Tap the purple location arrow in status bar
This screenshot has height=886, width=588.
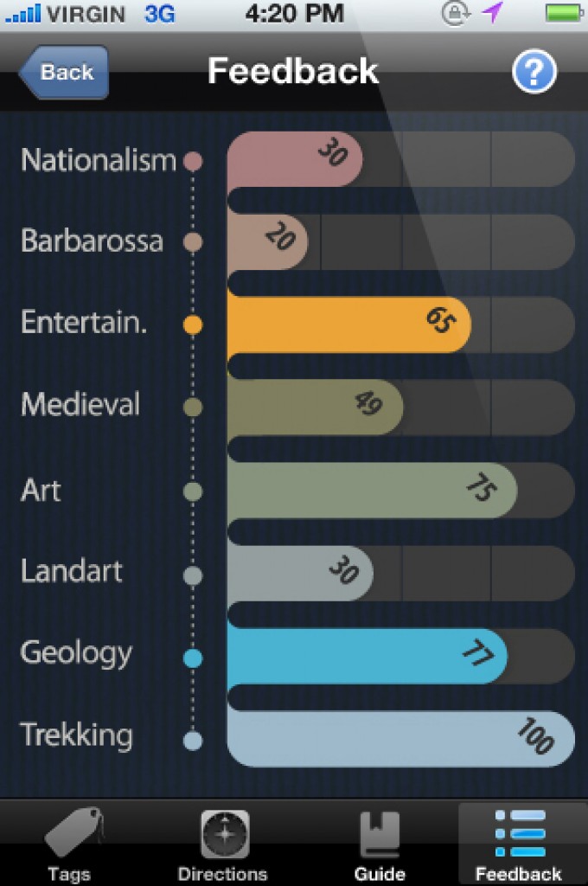(x=492, y=13)
